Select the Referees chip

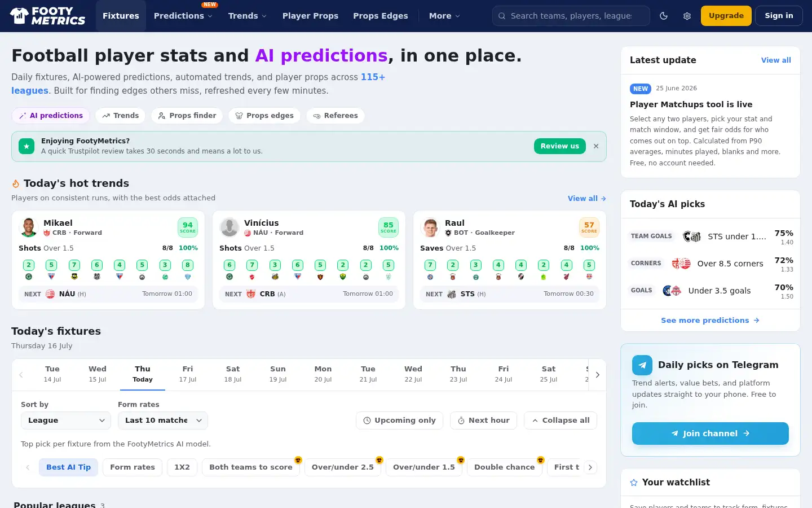pyautogui.click(x=336, y=116)
